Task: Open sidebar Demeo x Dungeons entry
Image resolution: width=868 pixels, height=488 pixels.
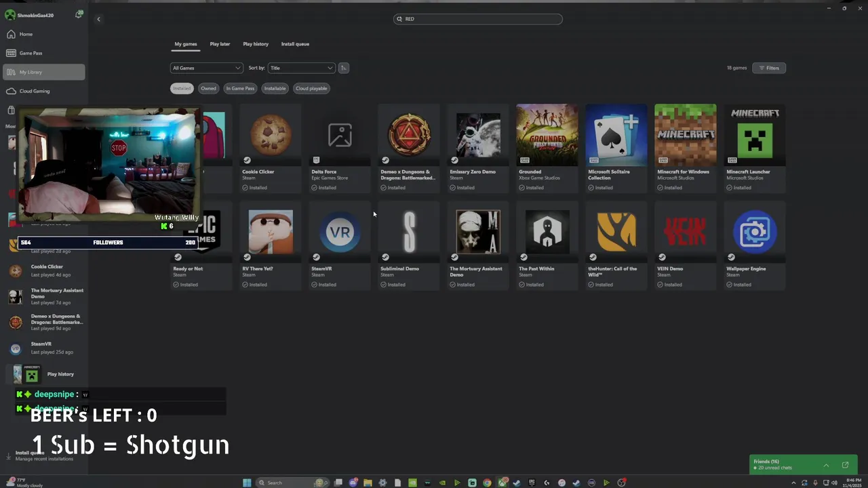Action: click(x=44, y=322)
